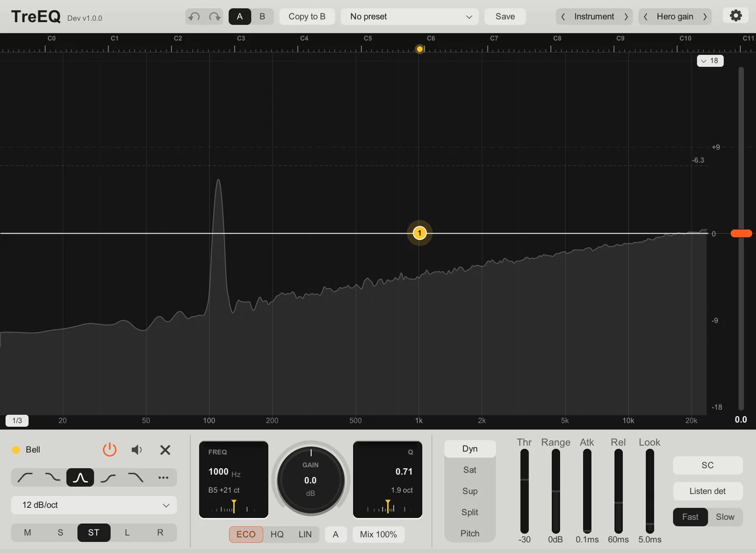The image size is (756, 553).
Task: Solo the band with the speaker icon
Action: [x=137, y=449]
